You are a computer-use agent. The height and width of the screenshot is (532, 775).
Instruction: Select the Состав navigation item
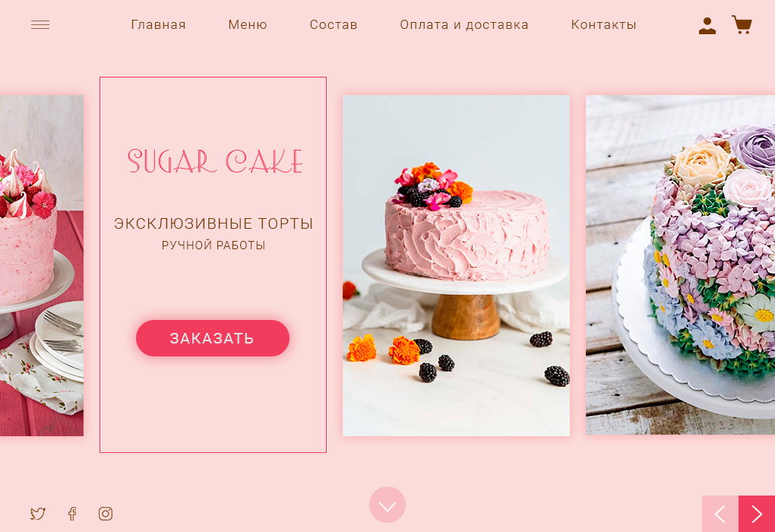(334, 25)
